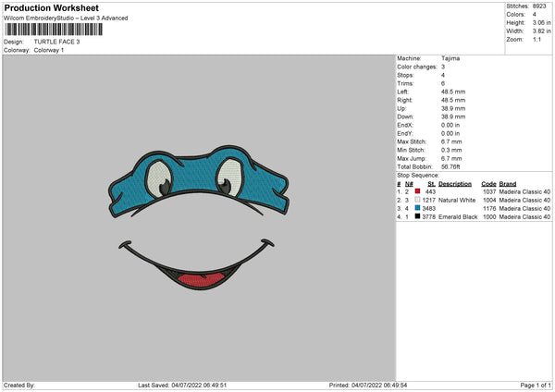Click the Max Stitch value "6.7 mm"
555x392 pixels.
451,141
